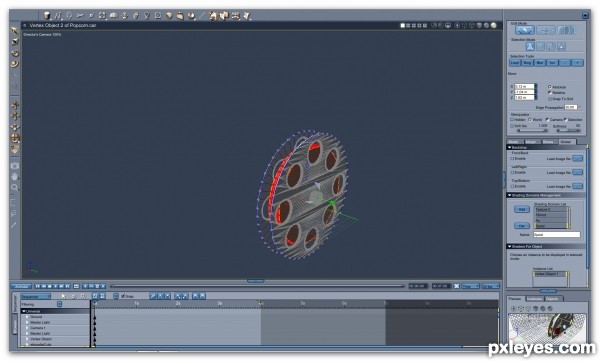The width and height of the screenshot is (600, 361).
Task: Click the single-view layout icon above the viewport
Action: tap(403, 26)
